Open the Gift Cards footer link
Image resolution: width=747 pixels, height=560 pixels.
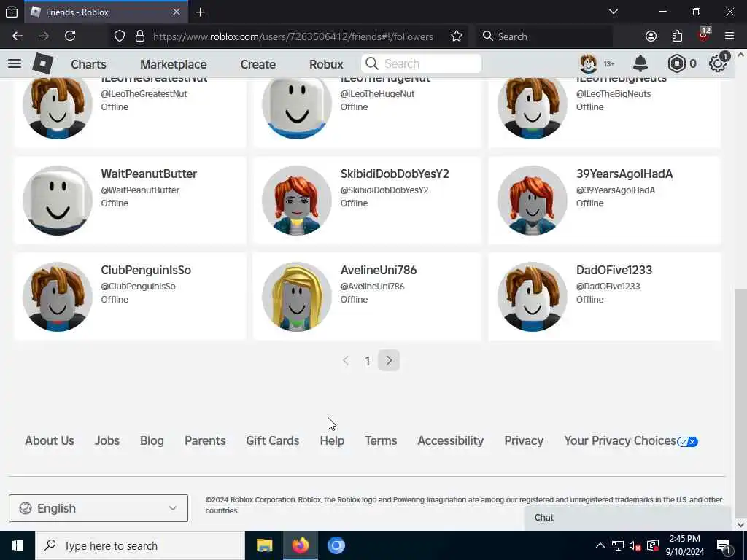pos(273,441)
